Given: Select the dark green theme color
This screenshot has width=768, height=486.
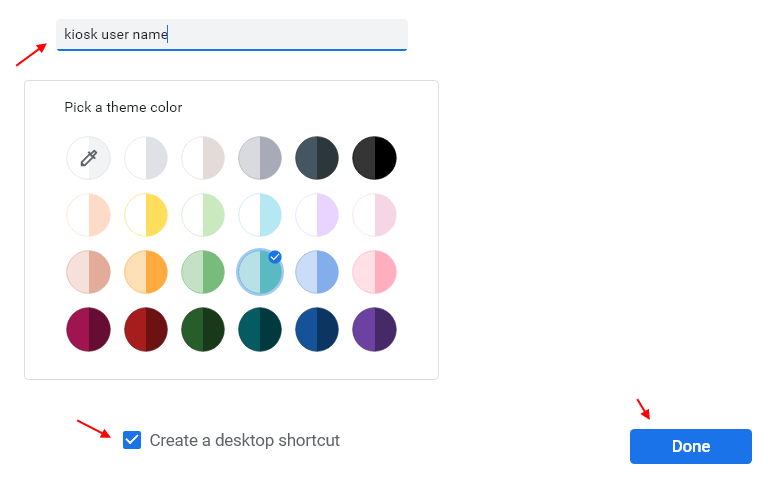Looking at the screenshot, I should (203, 329).
